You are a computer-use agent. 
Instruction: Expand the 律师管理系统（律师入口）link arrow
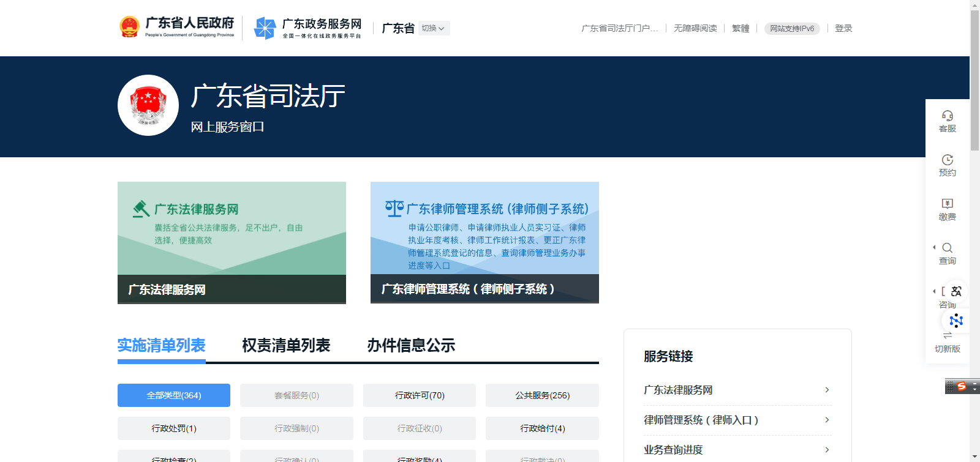click(827, 420)
